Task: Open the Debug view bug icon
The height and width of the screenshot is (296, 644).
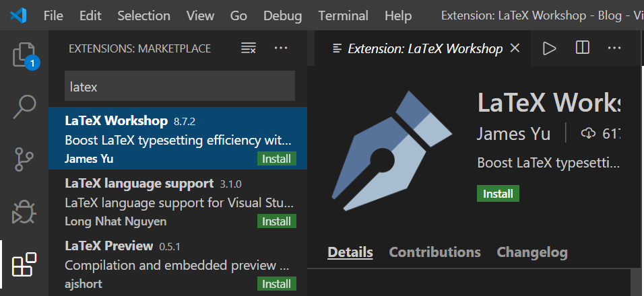Action: coord(24,211)
